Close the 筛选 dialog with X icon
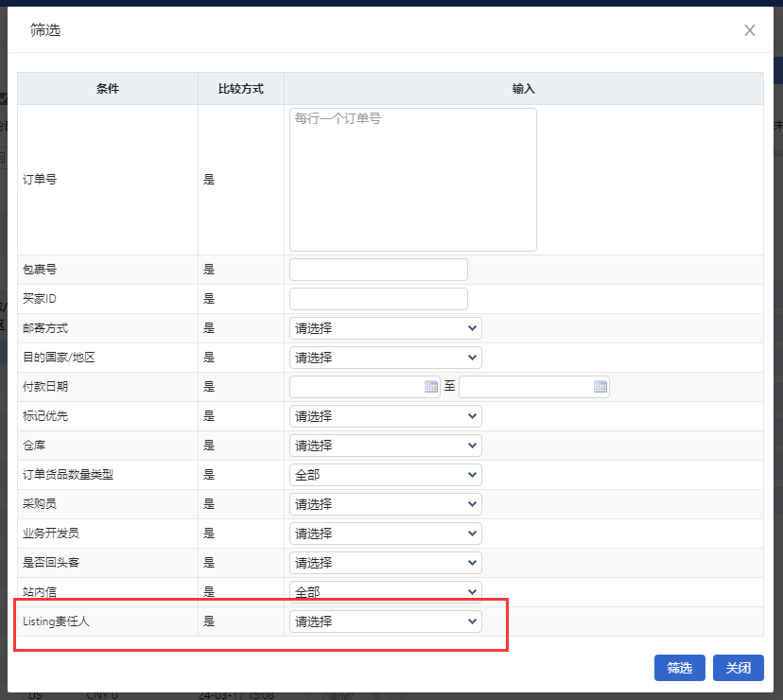Image resolution: width=783 pixels, height=700 pixels. point(750,30)
